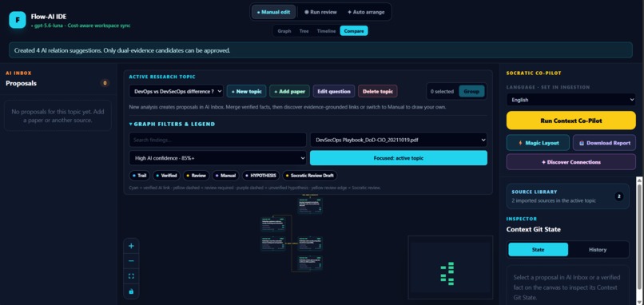
Task: Click Discover Connections button
Action: [571, 162]
